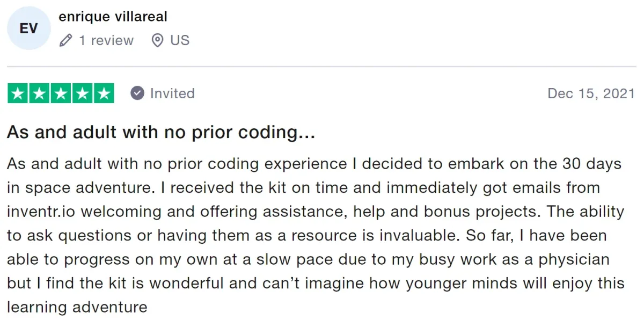
Task: Click the second green rating star
Action: pyautogui.click(x=39, y=93)
